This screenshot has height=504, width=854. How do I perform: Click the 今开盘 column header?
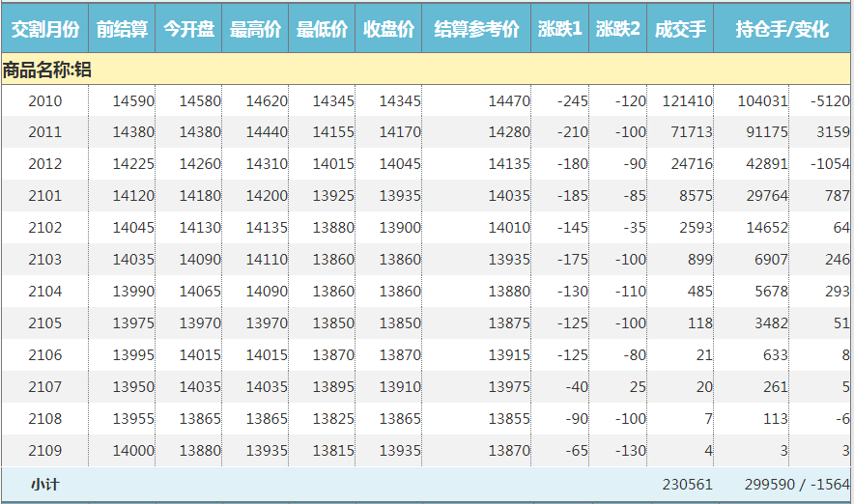[188, 29]
